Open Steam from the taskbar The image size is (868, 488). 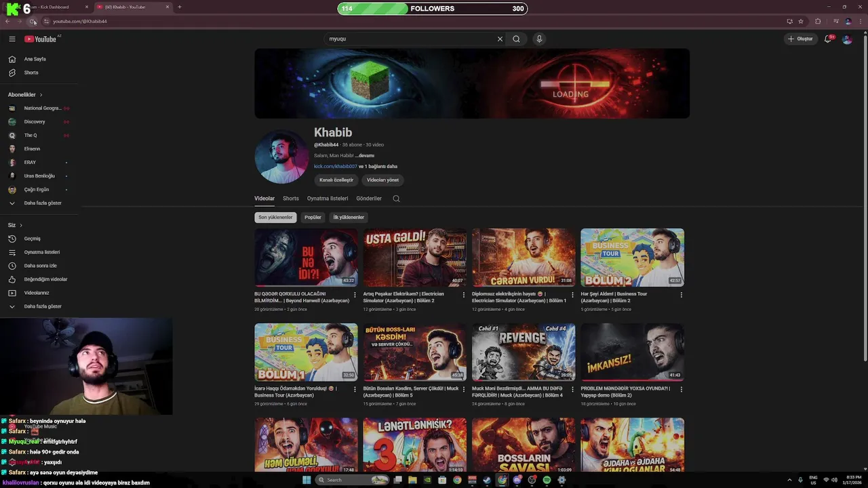click(487, 480)
